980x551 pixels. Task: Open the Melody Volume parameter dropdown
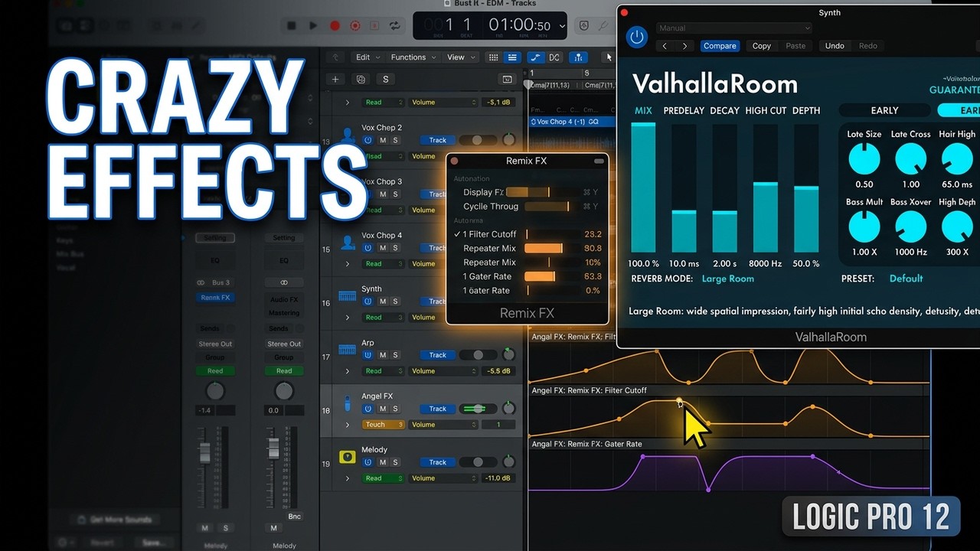[443, 478]
